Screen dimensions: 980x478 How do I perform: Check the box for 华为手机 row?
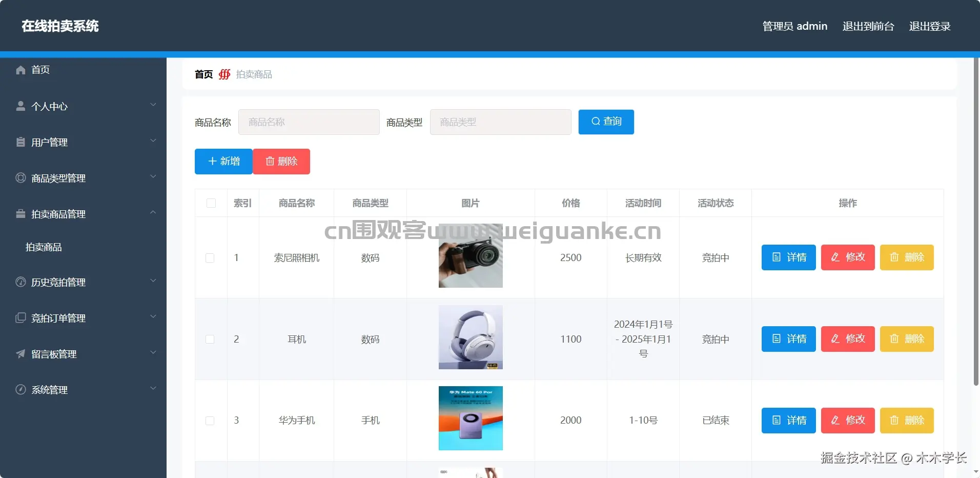[210, 421]
